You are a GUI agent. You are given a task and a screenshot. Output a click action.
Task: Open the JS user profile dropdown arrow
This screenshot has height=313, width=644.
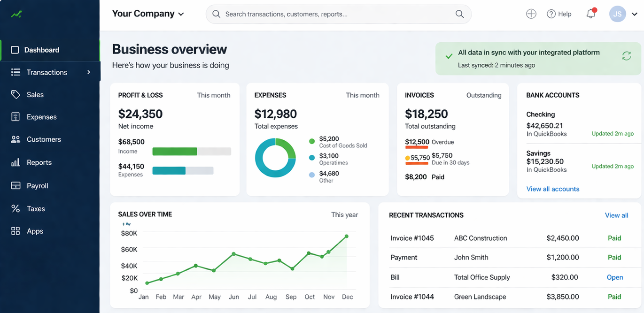(x=635, y=15)
